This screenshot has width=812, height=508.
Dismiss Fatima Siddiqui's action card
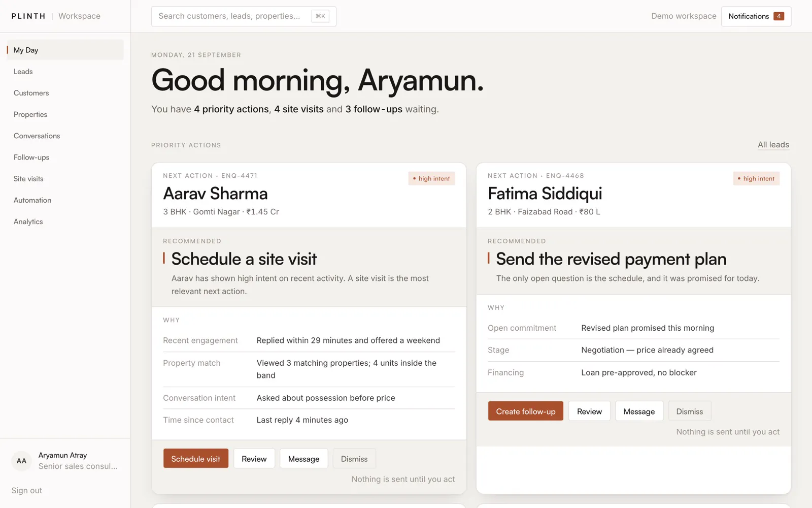pos(690,411)
